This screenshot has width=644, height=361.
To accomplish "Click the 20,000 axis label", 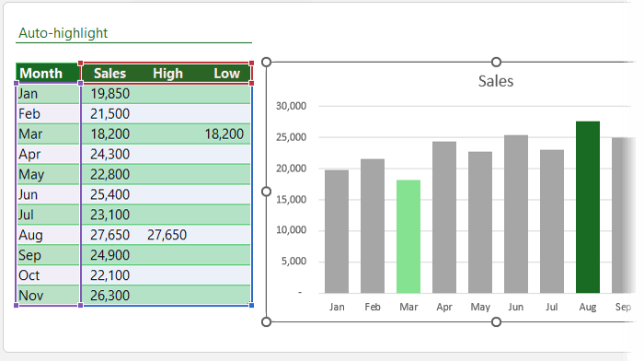I will point(292,169).
